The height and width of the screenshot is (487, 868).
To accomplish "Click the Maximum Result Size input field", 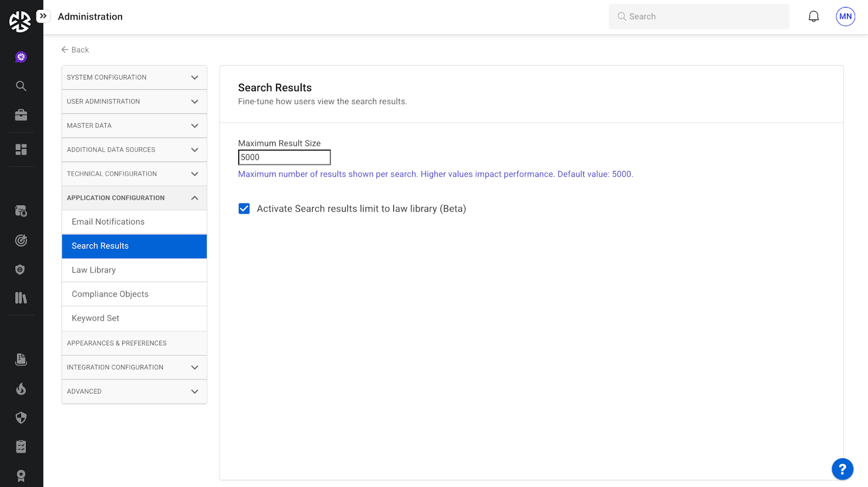I will tap(284, 157).
